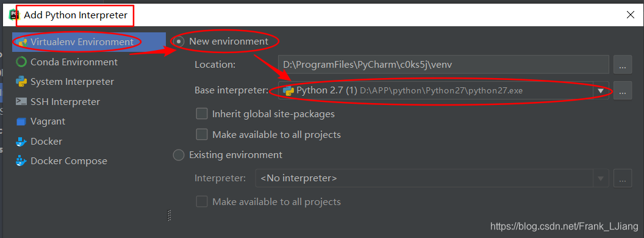Screen dimensions: 644x238
Task: Click the Docker whale icon
Action: pos(21,142)
